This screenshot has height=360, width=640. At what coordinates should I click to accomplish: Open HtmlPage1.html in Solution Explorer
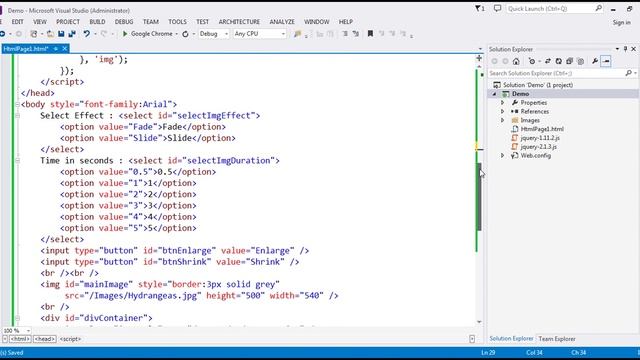coord(542,129)
